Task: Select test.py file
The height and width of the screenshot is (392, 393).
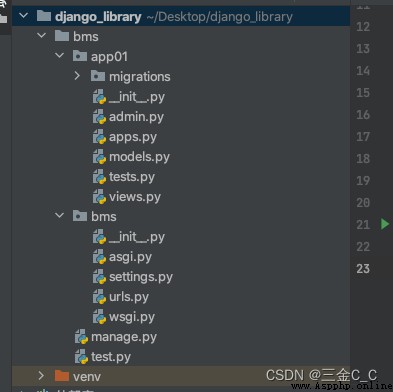Action: [111, 357]
